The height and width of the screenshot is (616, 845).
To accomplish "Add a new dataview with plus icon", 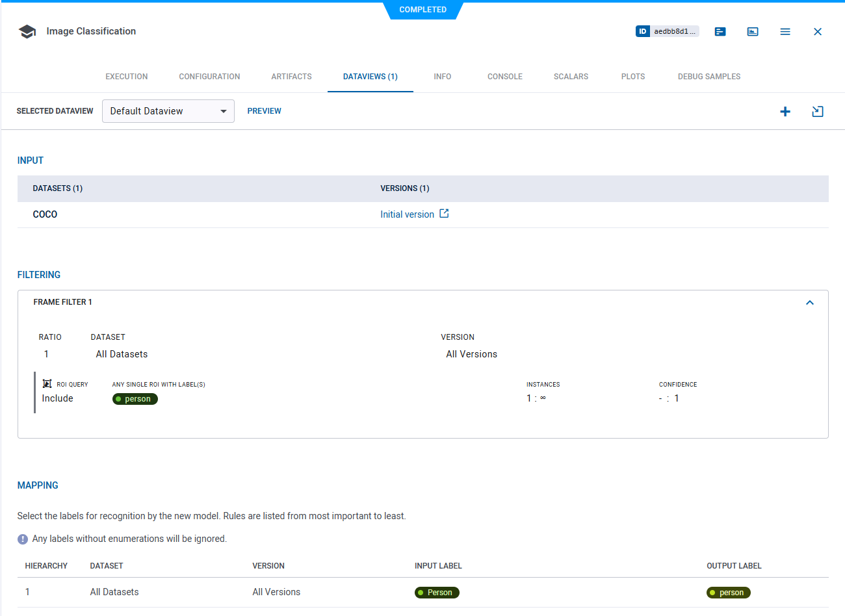I will tap(785, 112).
